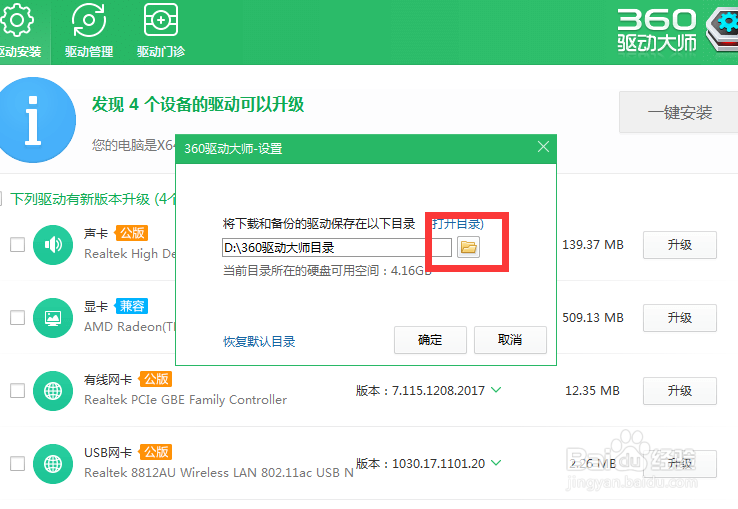Close the 360驱动大师-设置 dialog
Viewport: 738px width, 509px height.
pyautogui.click(x=543, y=147)
